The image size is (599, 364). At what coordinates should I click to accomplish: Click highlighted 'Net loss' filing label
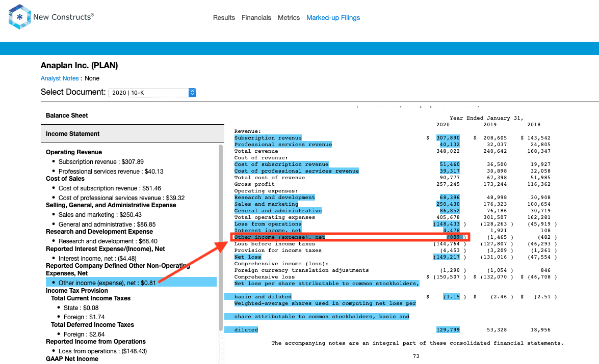coord(248,257)
